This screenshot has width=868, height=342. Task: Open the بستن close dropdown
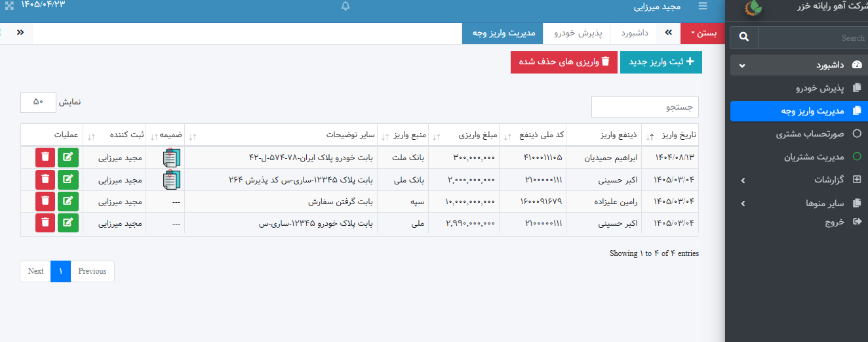(703, 33)
